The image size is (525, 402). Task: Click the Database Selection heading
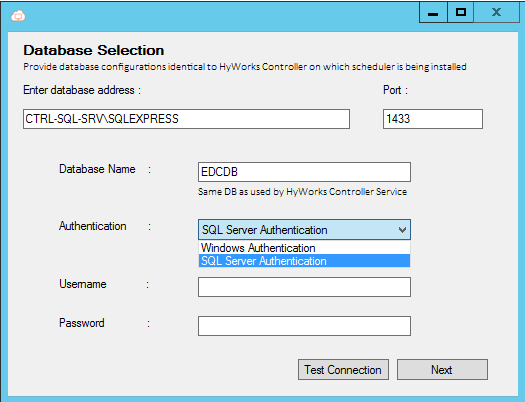click(x=94, y=51)
